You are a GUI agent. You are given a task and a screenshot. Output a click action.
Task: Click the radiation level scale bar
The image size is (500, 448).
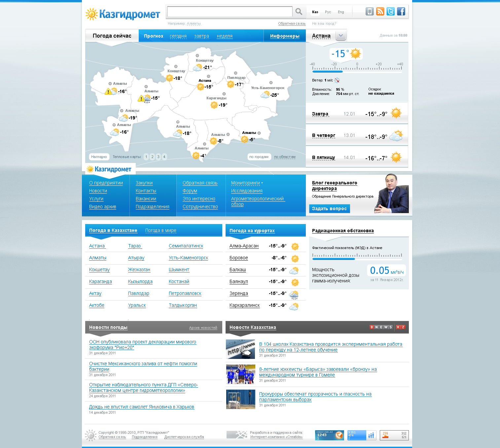tap(357, 256)
